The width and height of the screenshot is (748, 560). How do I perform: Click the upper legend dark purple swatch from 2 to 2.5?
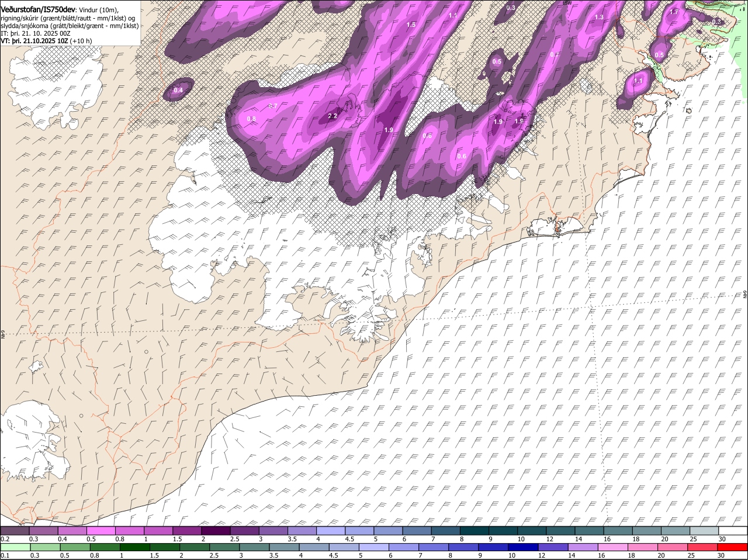point(216,531)
